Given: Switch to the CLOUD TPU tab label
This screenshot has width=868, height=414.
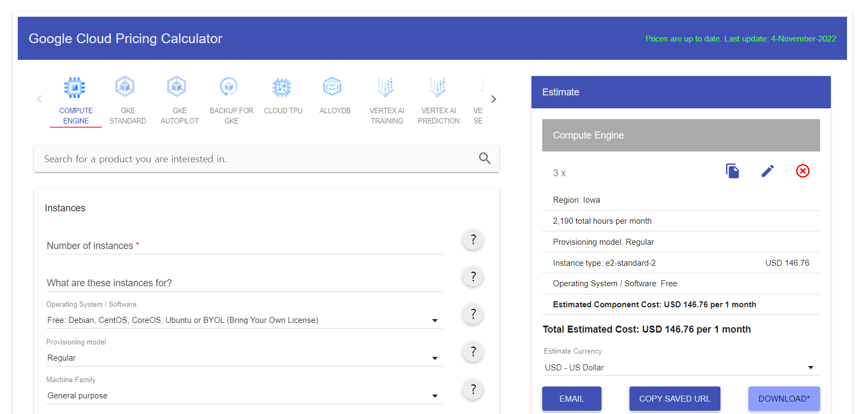Looking at the screenshot, I should click(x=283, y=111).
